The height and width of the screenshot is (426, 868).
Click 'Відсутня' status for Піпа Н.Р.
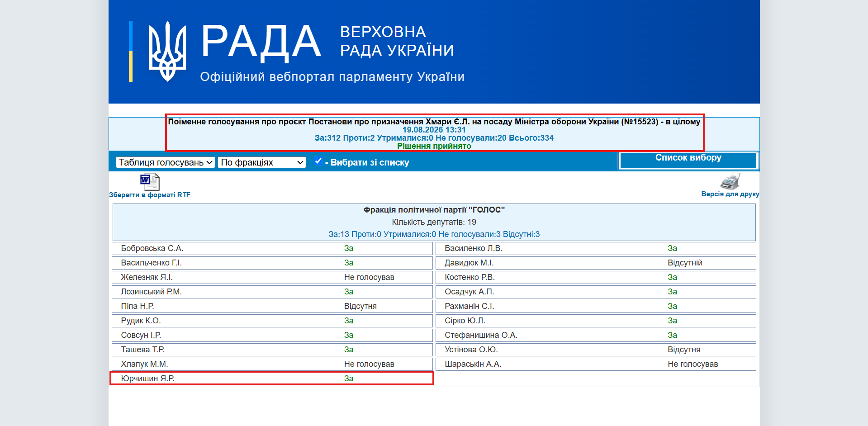(x=360, y=306)
